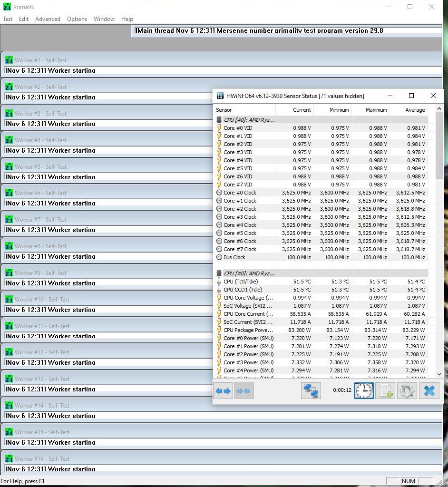The width and height of the screenshot is (448, 487).
Task: Click the Average column header
Action: click(409, 110)
